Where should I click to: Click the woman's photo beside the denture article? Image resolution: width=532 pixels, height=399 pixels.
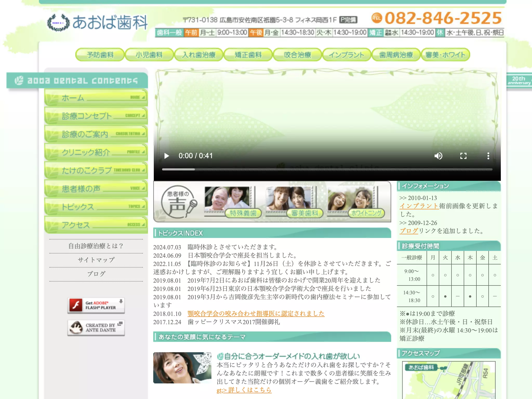[182, 368]
